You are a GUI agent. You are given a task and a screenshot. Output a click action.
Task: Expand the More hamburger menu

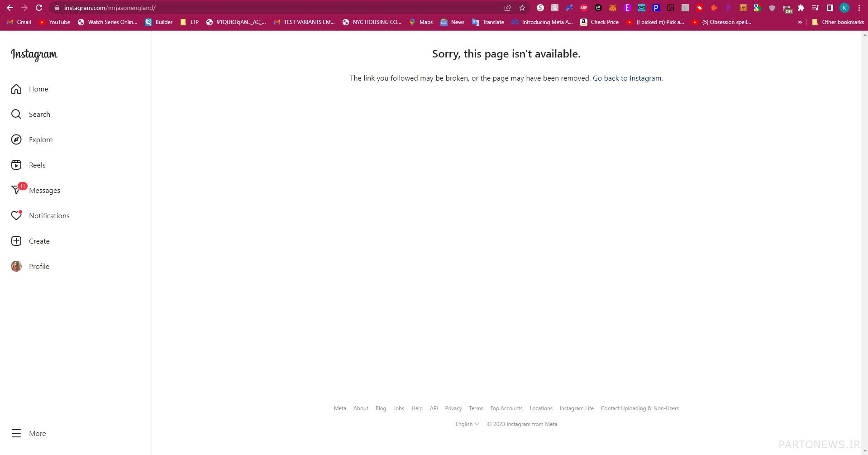16,433
